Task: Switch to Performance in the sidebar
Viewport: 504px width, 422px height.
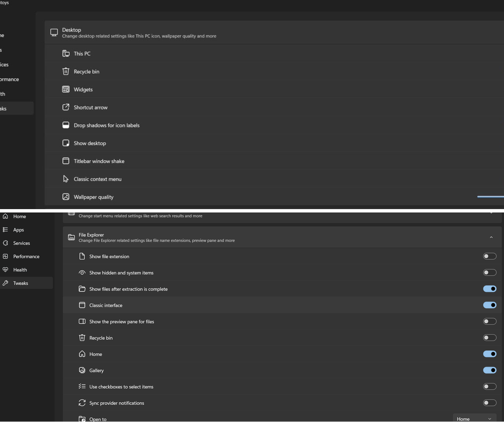Action: pyautogui.click(x=26, y=257)
